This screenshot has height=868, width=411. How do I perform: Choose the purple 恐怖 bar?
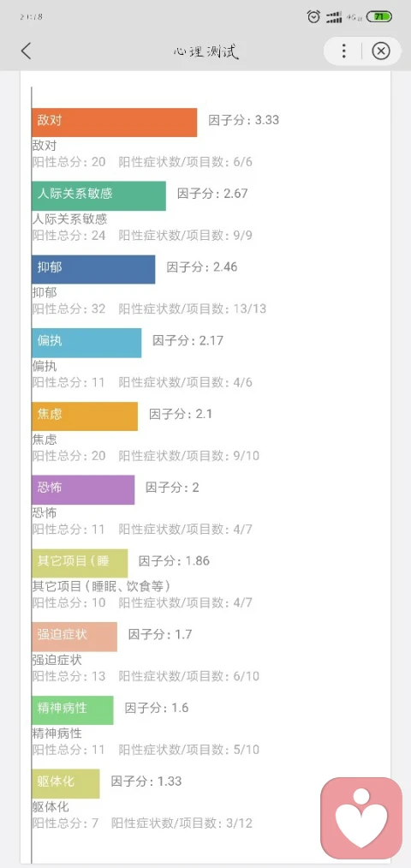[83, 489]
